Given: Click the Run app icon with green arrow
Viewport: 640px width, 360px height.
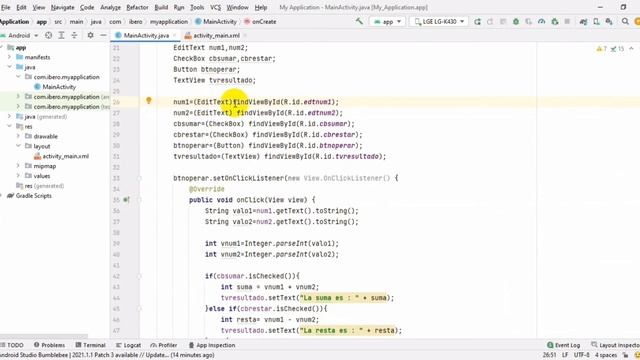Looking at the screenshot, I should point(477,22).
